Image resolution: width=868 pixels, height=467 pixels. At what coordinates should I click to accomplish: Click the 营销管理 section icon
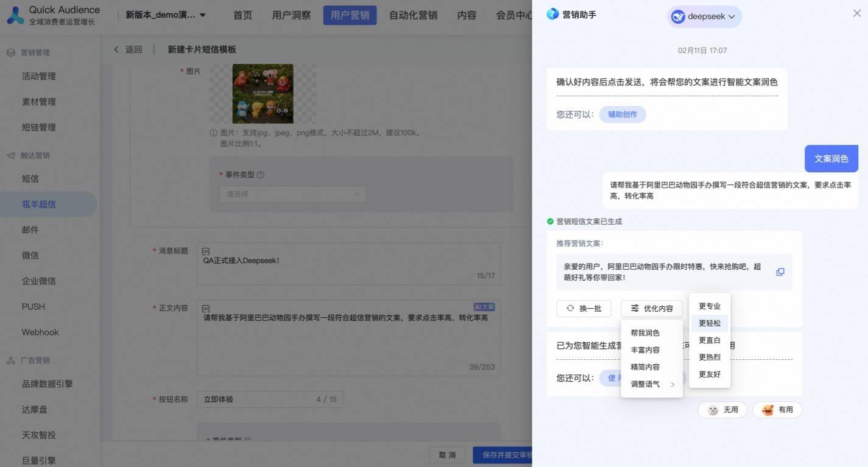click(11, 53)
